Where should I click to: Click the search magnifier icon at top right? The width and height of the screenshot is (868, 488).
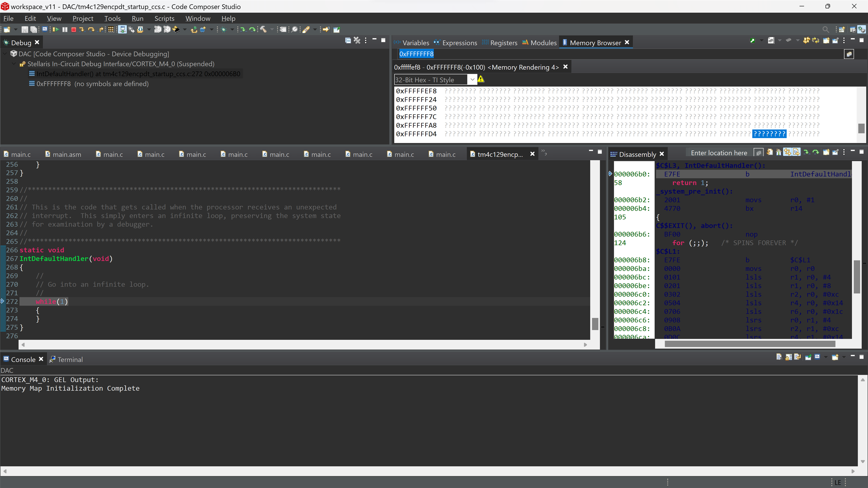click(x=825, y=30)
